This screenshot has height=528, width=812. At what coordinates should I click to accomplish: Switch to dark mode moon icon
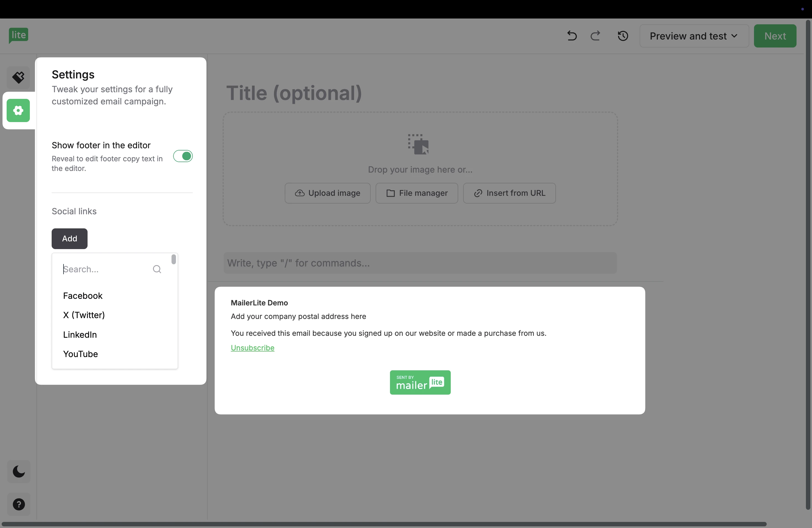(x=19, y=471)
